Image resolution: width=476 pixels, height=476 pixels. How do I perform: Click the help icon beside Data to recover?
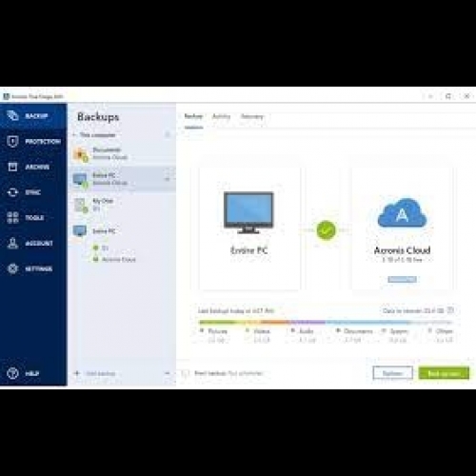tap(450, 310)
